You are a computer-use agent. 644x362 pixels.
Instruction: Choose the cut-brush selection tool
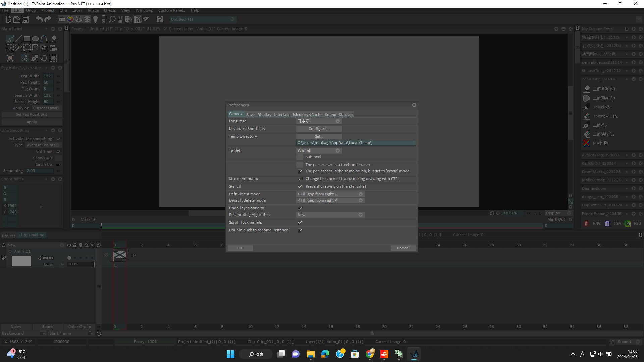[x=10, y=48]
